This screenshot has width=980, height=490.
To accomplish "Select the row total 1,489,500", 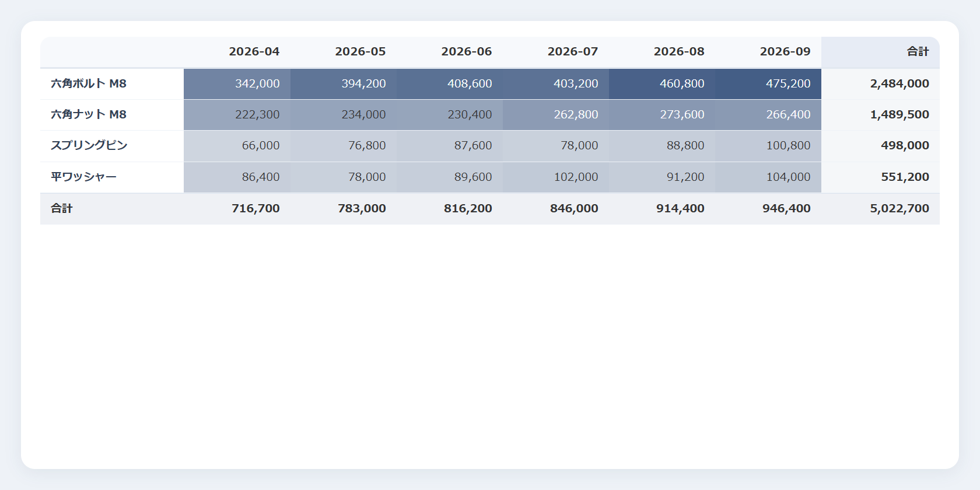I will pos(880,115).
